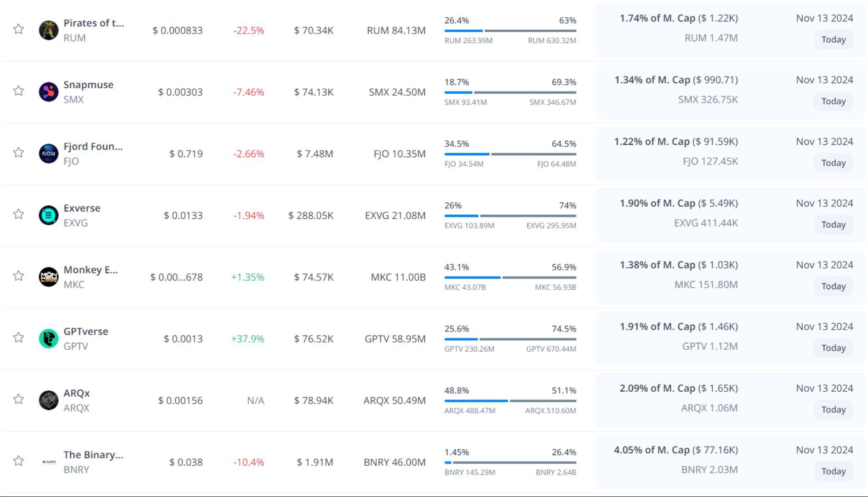Toggle the watchlist star for ARQx
Screen dimensions: 868x497
coord(18,400)
